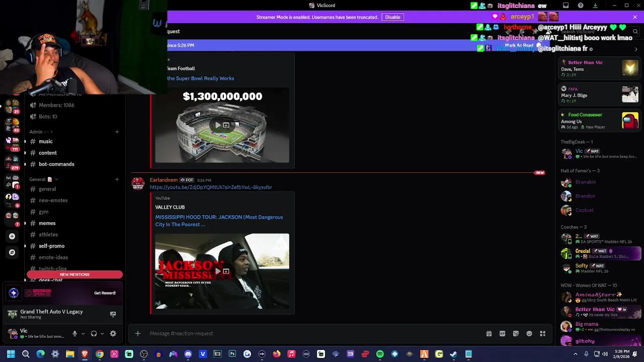644x362 pixels.
Task: Dismiss the Streamer Mode banner
Action: pos(635,17)
